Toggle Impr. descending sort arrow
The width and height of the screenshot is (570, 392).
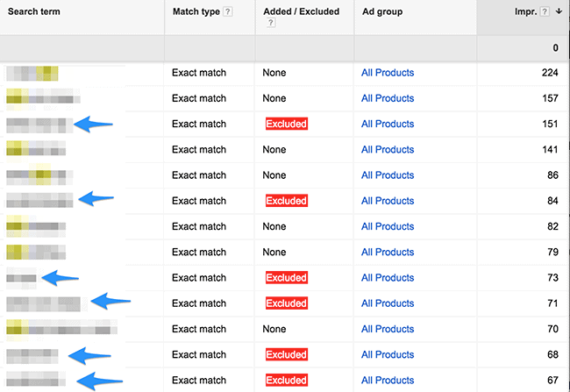pyautogui.click(x=559, y=11)
